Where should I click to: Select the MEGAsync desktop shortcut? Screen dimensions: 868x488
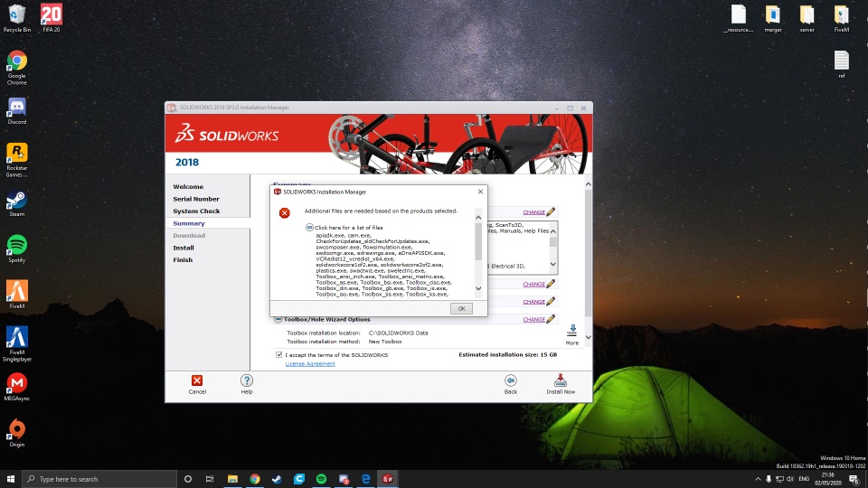click(16, 387)
